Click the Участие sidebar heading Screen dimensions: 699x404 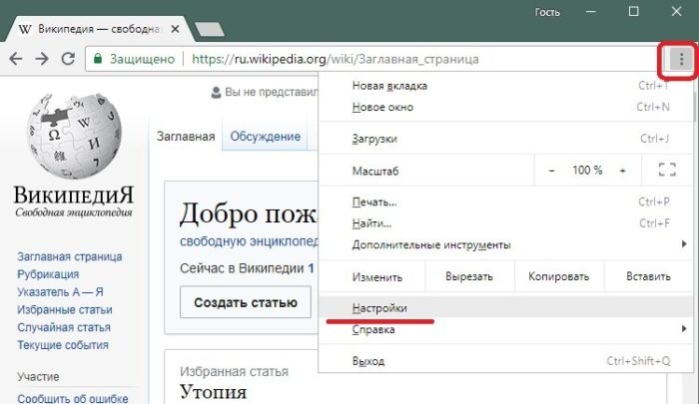[x=38, y=377]
